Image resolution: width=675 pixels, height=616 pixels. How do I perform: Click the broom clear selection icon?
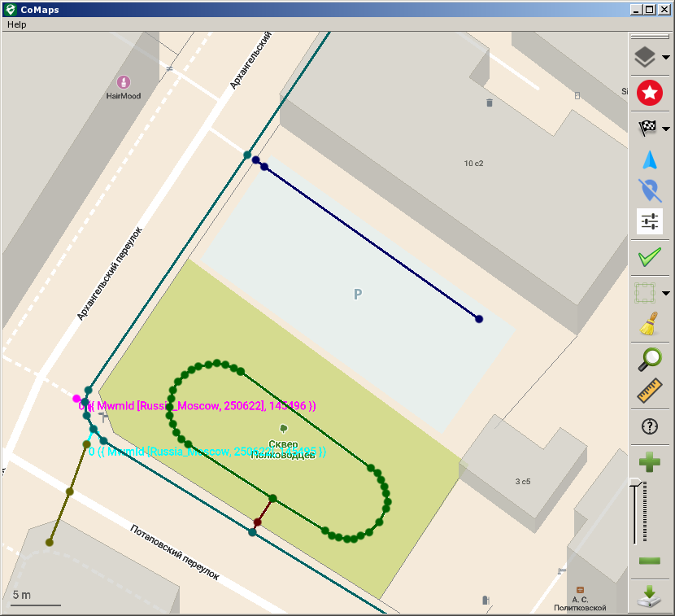click(648, 324)
